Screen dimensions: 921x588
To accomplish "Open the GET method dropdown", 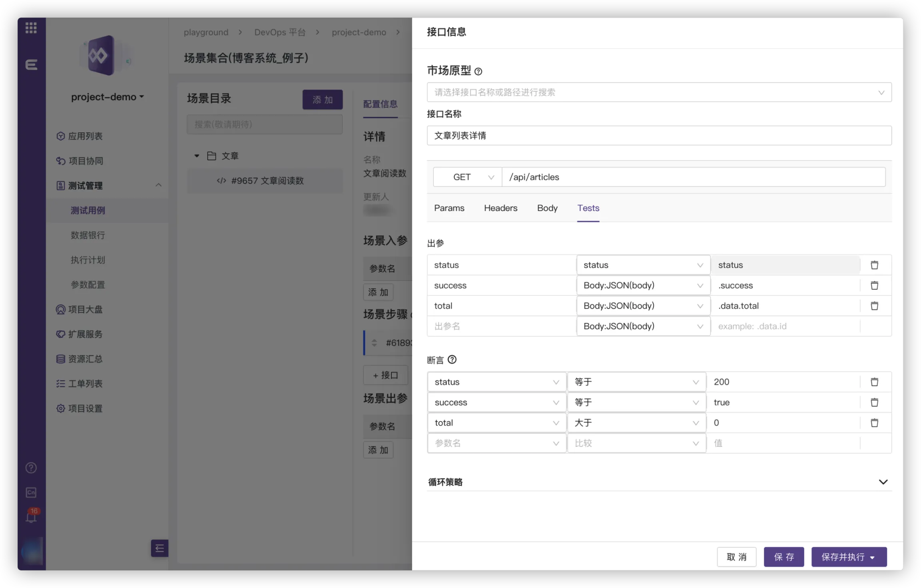I will coord(467,177).
